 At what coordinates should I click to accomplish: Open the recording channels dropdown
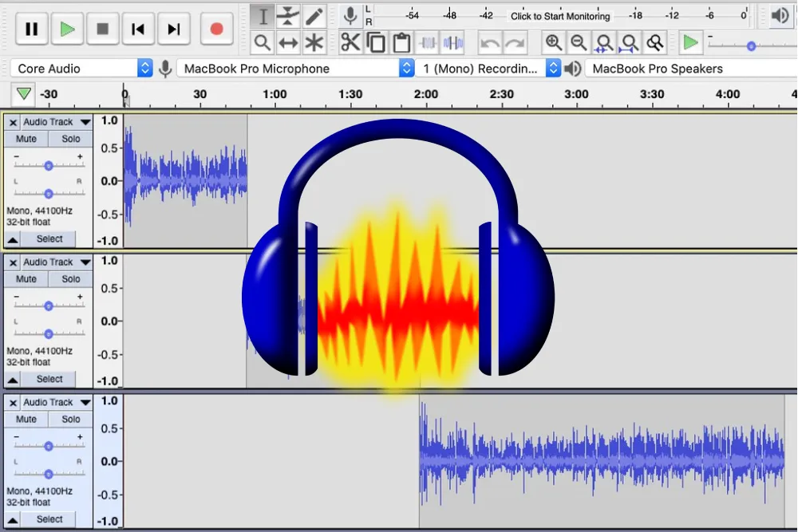click(488, 69)
